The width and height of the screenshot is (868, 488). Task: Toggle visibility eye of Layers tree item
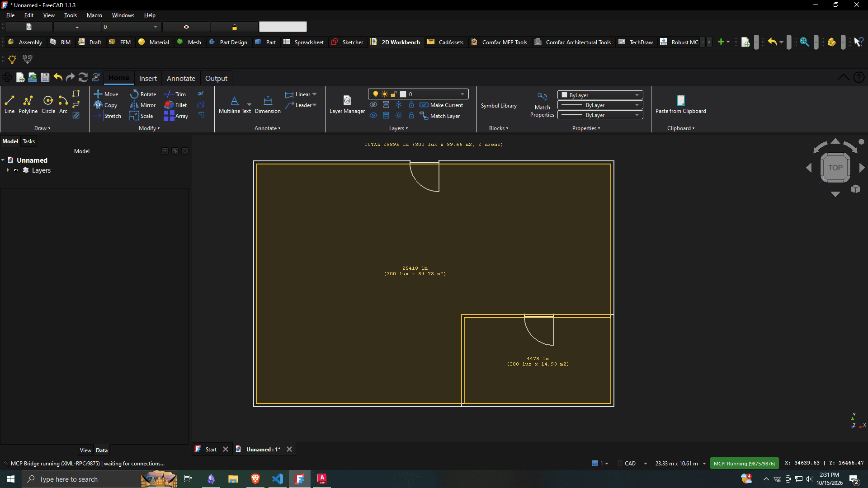pyautogui.click(x=16, y=170)
